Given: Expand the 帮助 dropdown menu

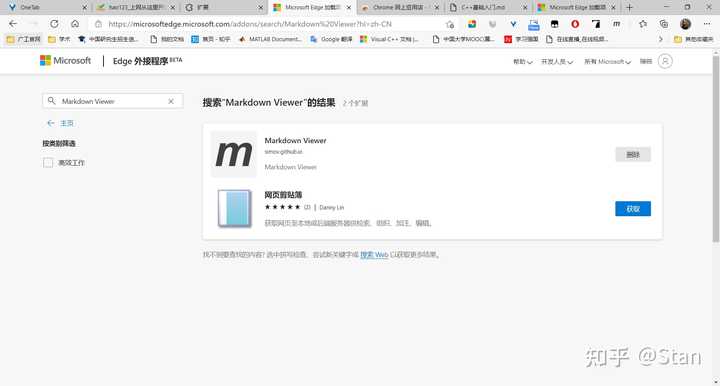Looking at the screenshot, I should pos(523,62).
